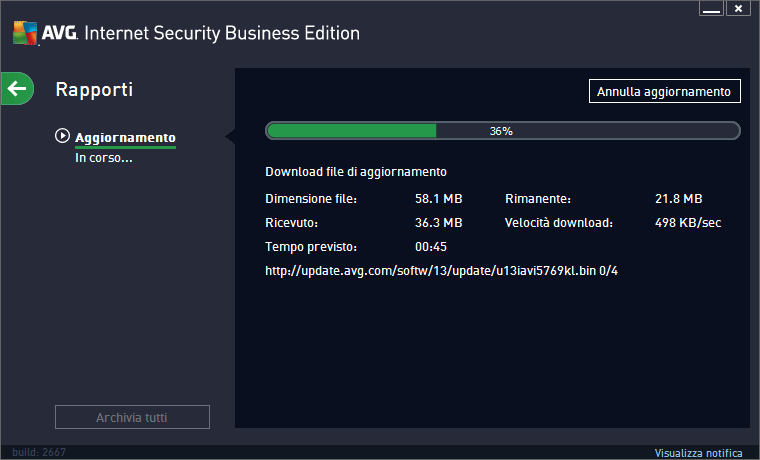Image resolution: width=760 pixels, height=460 pixels.
Task: Open the Visualizza notifica link
Action: point(698,453)
